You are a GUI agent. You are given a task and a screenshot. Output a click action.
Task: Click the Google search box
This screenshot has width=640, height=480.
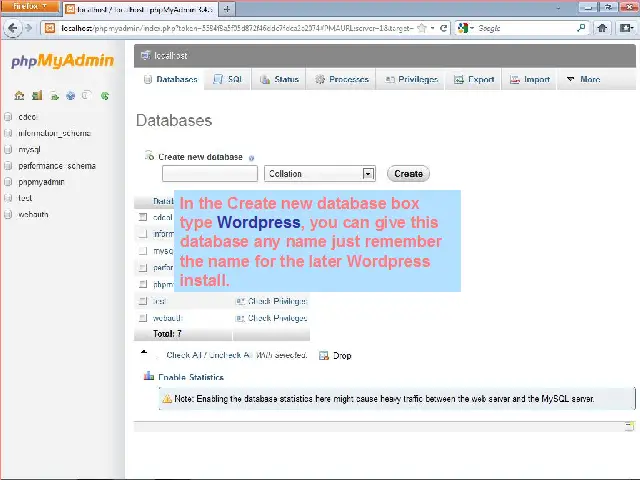pyautogui.click(x=525, y=28)
